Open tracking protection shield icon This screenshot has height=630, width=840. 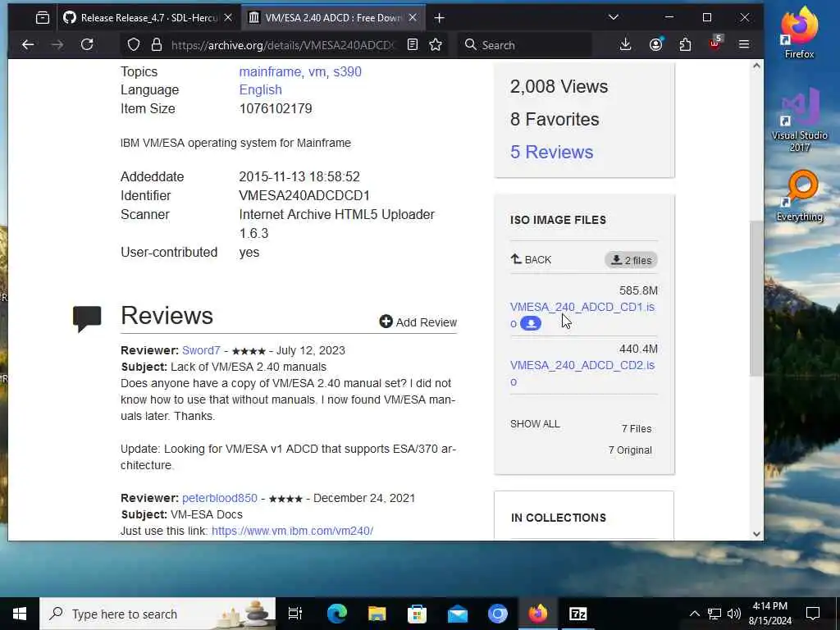tap(134, 45)
